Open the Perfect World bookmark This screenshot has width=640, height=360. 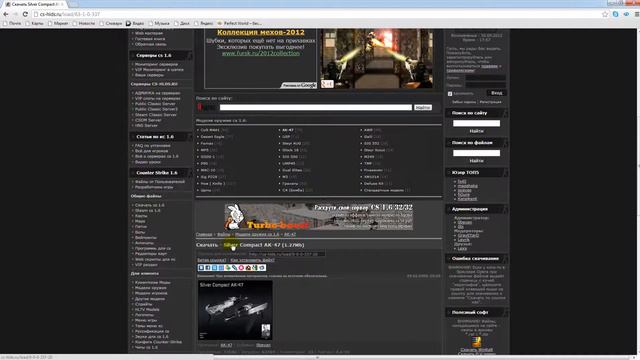[x=240, y=23]
